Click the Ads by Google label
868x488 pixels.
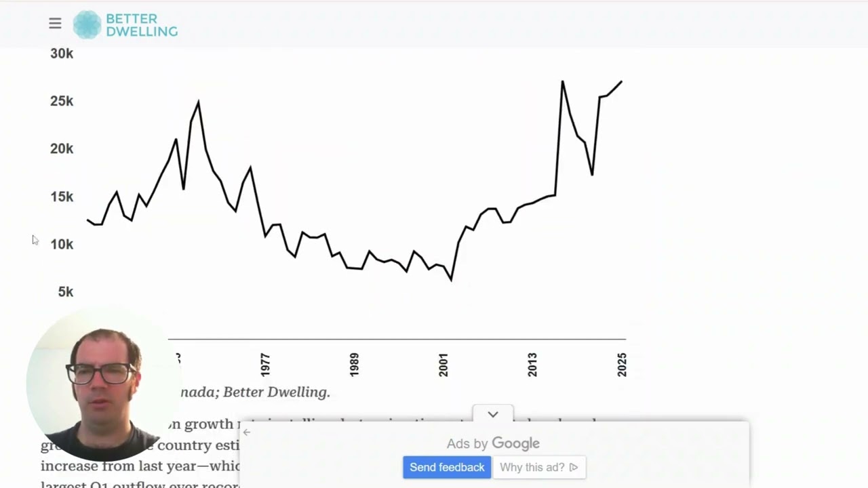[x=493, y=443]
